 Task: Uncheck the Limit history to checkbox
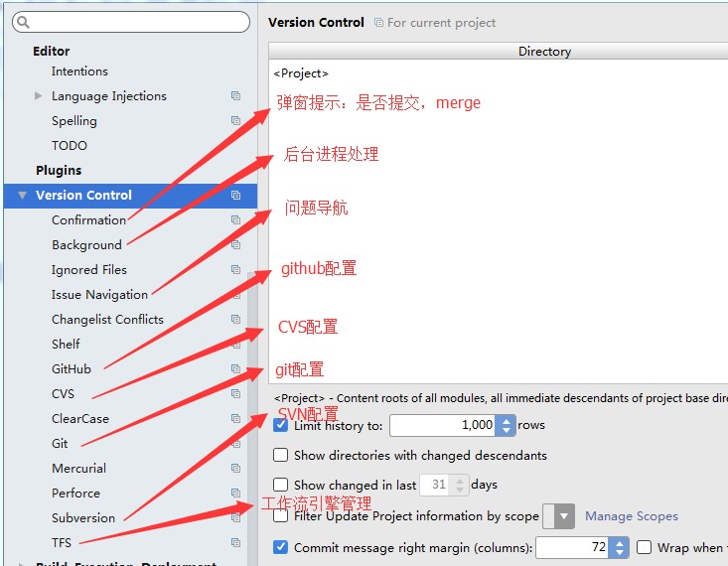coord(280,425)
